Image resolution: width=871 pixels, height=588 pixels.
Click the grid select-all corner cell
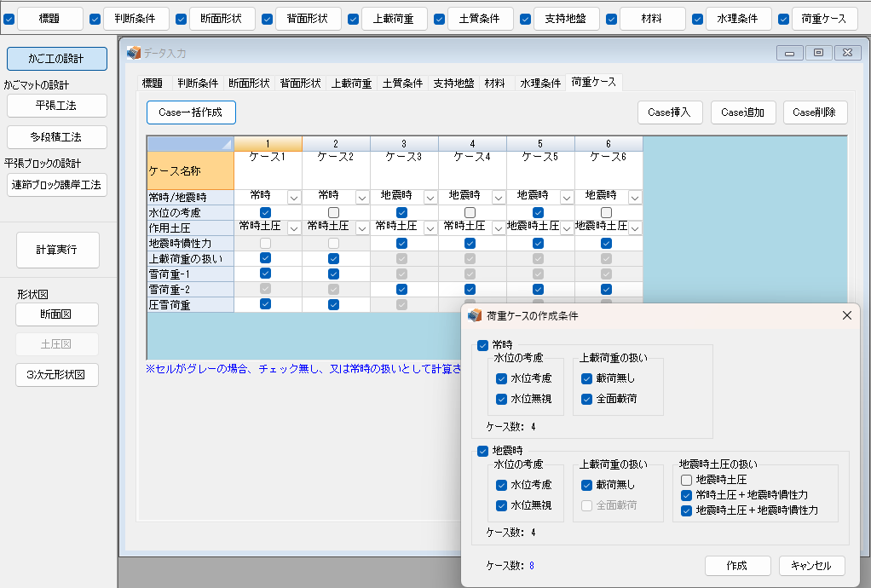pos(190,144)
